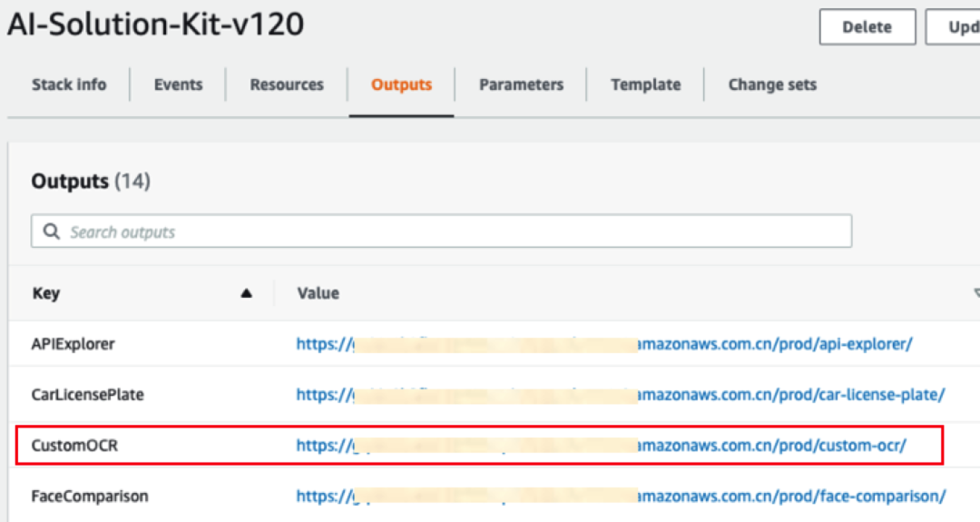Open the Resources tab

tap(287, 84)
